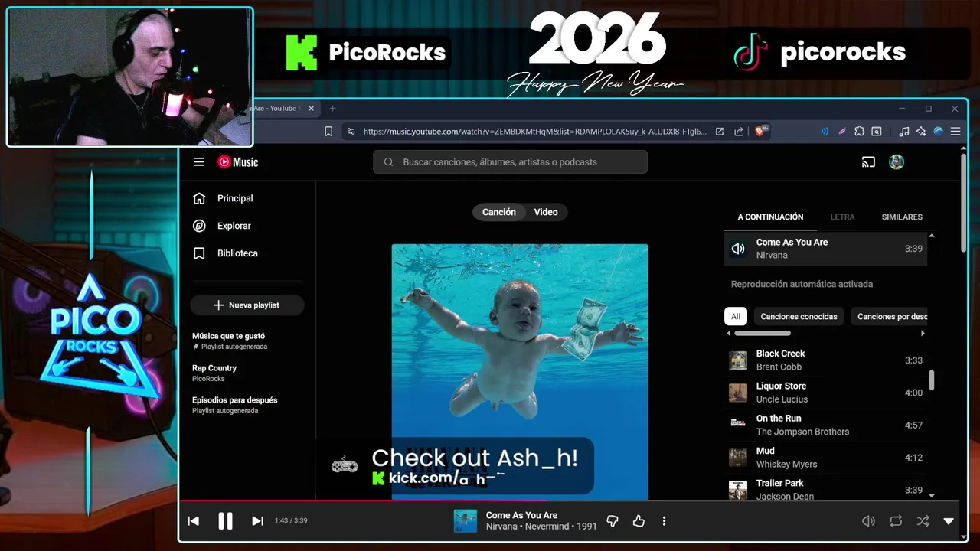
Task: Click the site settings icon in address bar
Action: [351, 132]
